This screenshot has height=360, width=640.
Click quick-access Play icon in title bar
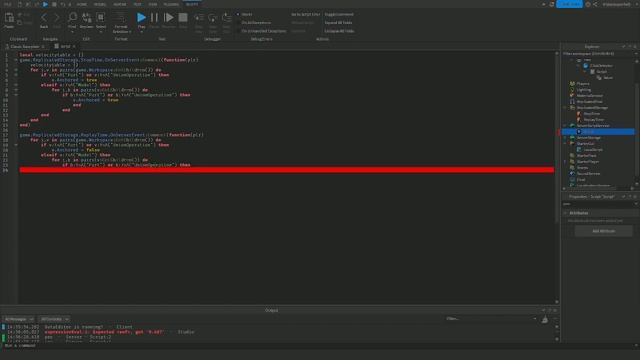[x=45, y=4]
